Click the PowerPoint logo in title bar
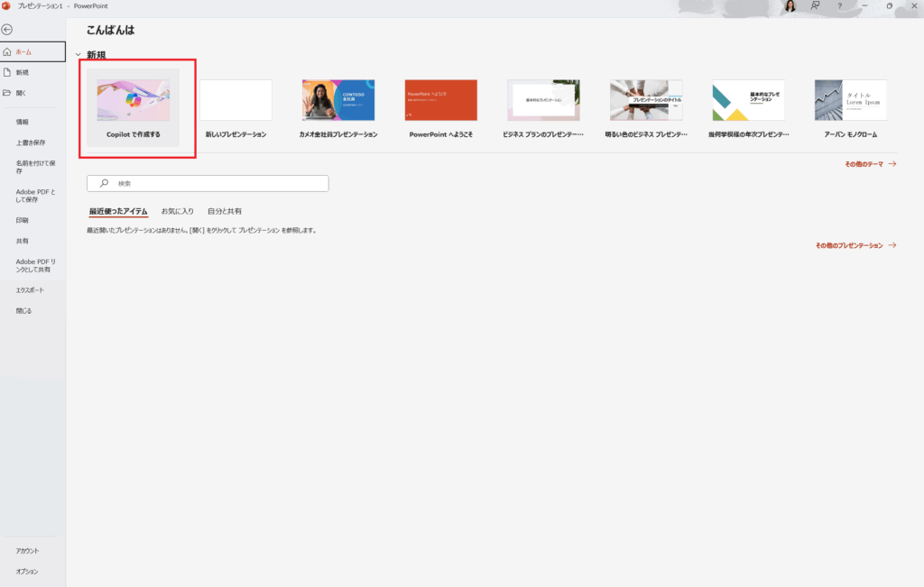The height and width of the screenshot is (587, 924). [6, 5]
